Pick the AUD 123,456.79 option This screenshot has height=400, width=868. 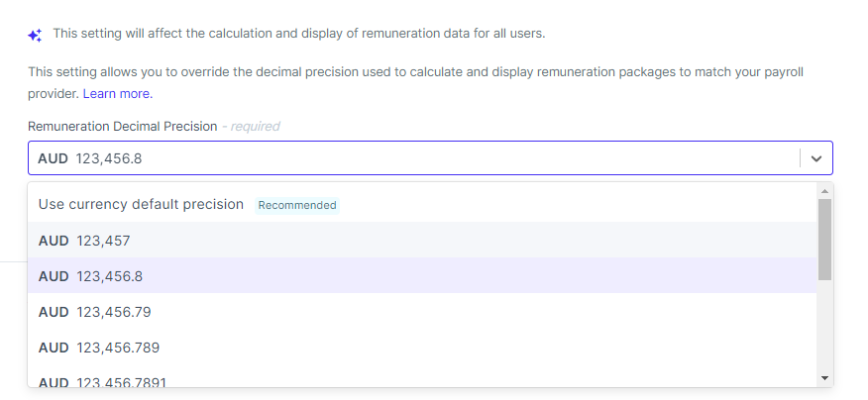(x=422, y=312)
